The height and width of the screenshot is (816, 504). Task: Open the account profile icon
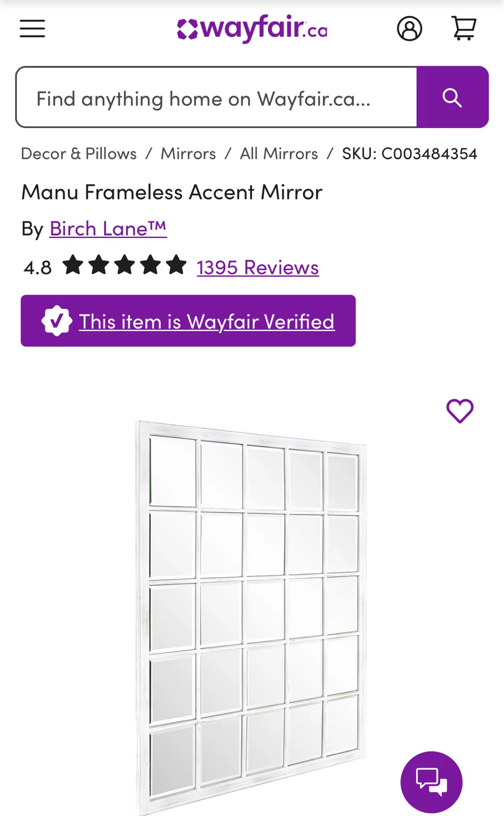pos(409,28)
